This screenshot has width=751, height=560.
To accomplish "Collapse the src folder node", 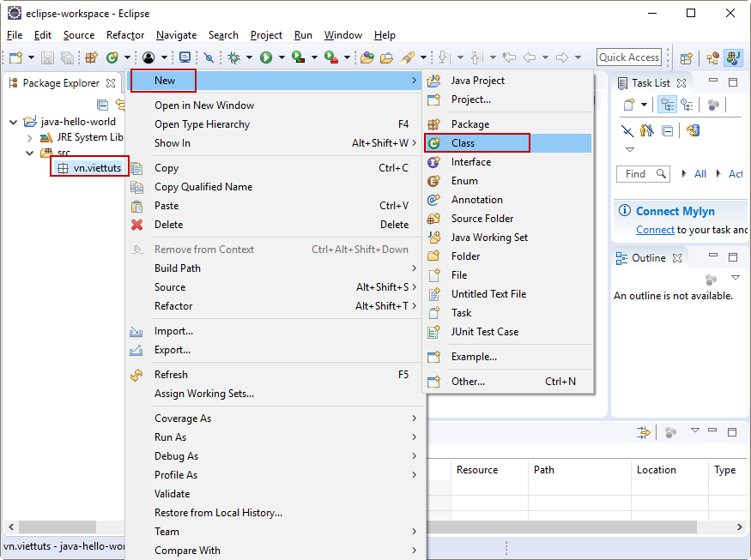I will click(30, 154).
